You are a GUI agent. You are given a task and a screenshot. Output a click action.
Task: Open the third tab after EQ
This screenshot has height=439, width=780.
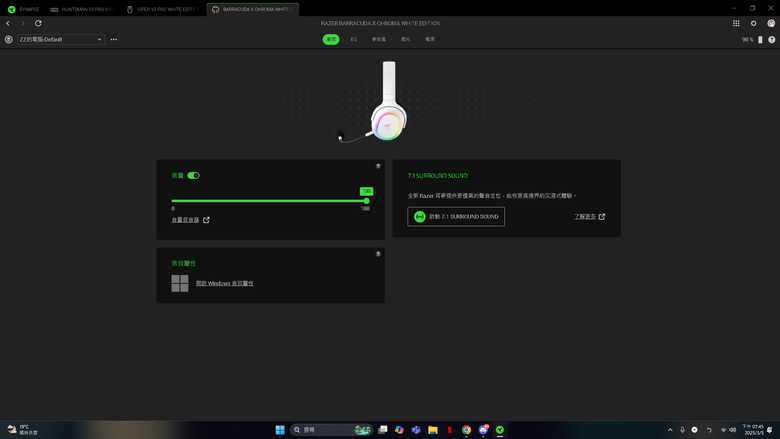point(379,39)
